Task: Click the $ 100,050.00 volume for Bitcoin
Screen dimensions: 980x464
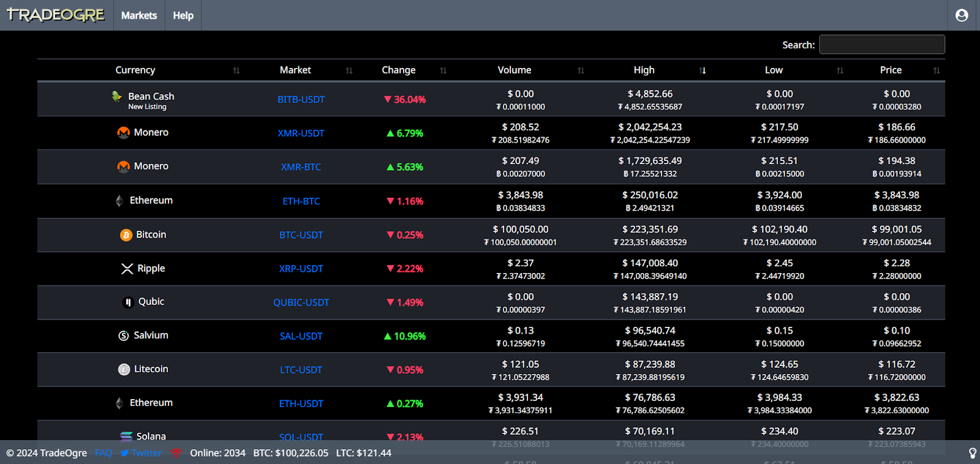Action: [521, 229]
